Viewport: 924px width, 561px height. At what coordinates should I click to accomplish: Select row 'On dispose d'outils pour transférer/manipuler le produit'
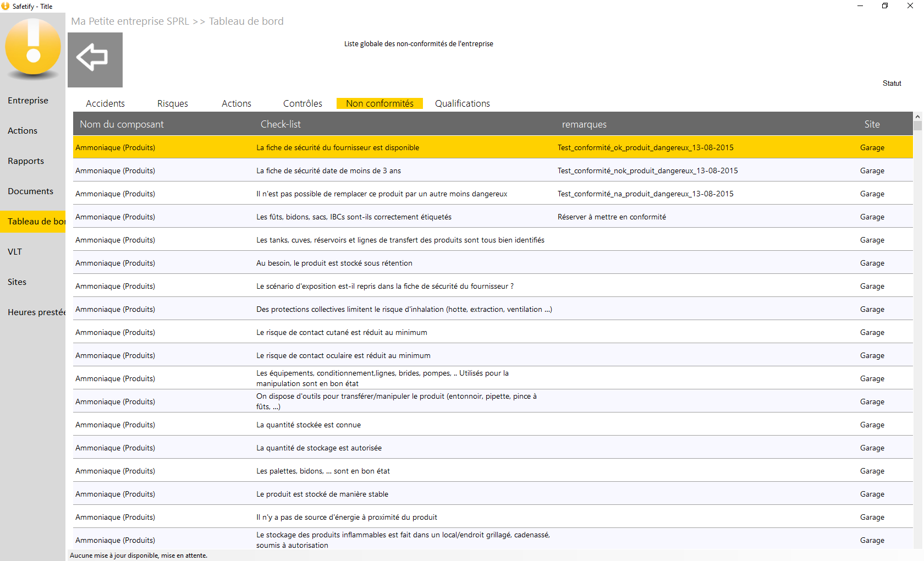tap(493, 402)
